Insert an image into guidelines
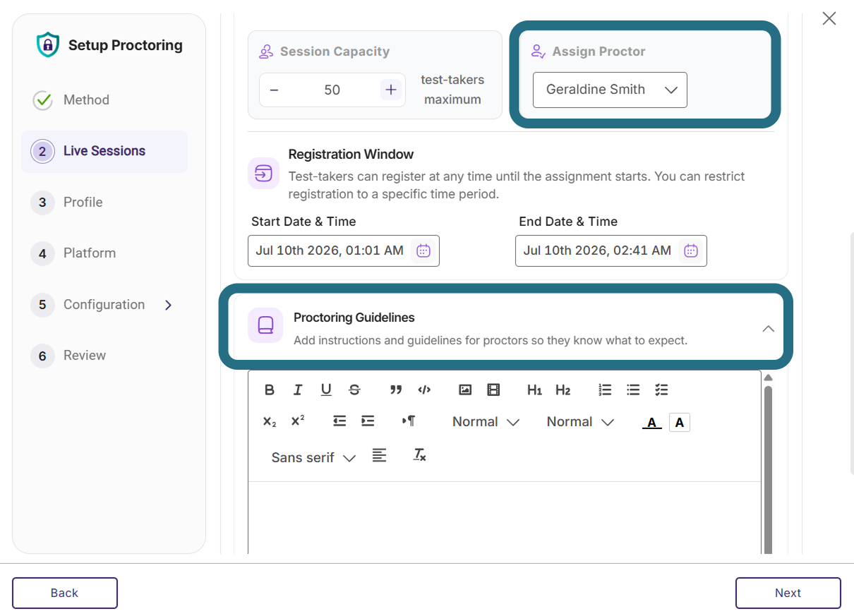The width and height of the screenshot is (854, 616). (x=465, y=389)
